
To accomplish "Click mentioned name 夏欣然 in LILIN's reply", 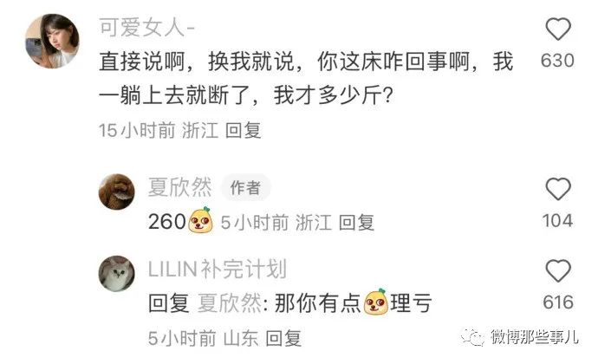I will 230,303.
